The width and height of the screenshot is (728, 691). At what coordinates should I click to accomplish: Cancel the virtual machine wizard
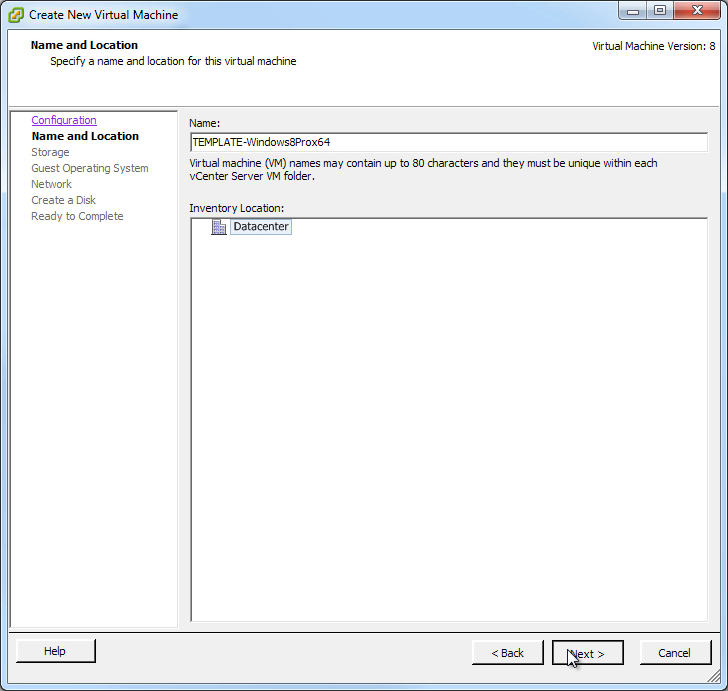[676, 653]
